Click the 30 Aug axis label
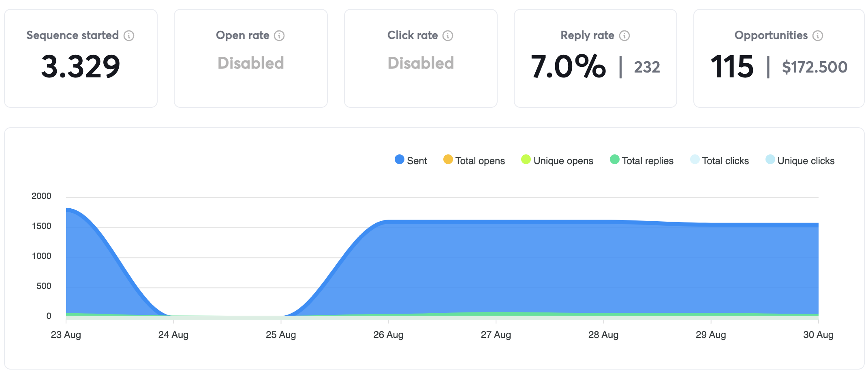 [818, 335]
